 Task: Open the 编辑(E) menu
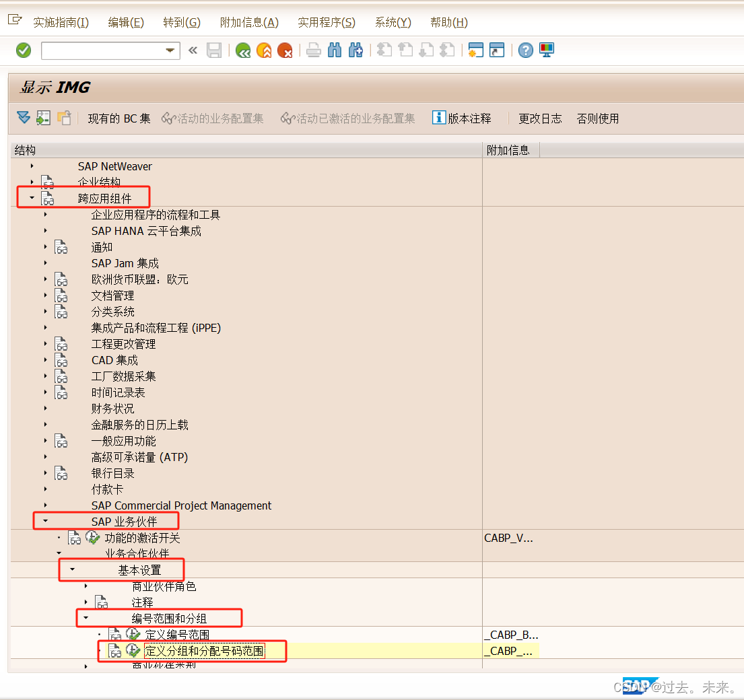point(126,22)
